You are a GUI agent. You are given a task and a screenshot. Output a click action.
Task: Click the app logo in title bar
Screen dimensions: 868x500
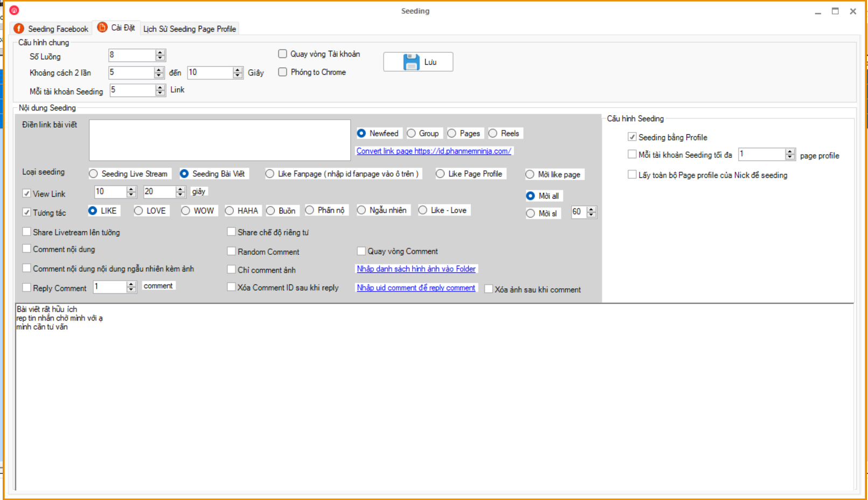(x=15, y=10)
